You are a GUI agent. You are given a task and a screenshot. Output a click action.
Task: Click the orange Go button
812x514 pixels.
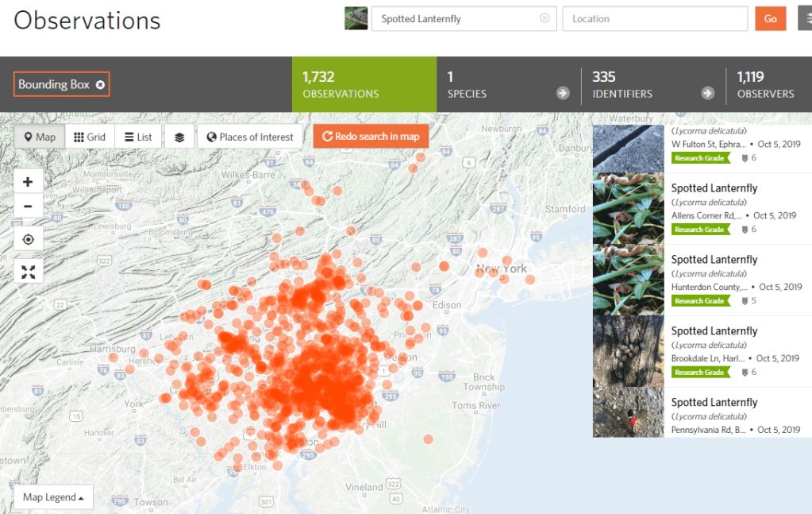770,18
